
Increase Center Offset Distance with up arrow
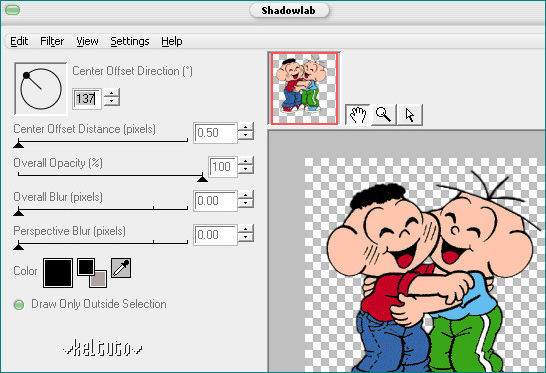[x=246, y=127]
